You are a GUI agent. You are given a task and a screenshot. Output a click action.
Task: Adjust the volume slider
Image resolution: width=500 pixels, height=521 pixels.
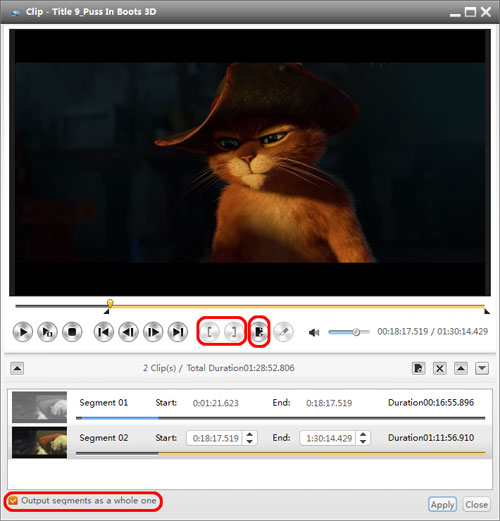pyautogui.click(x=349, y=332)
